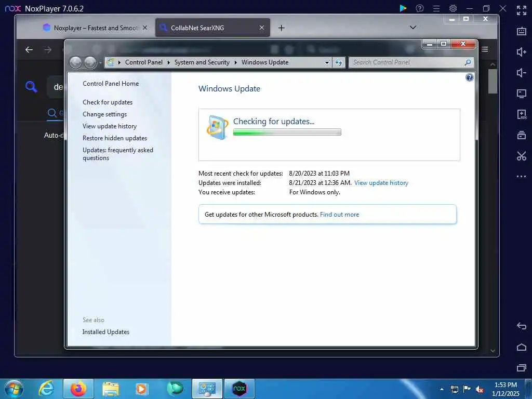532x399 pixels.
Task: Tap the Android home button in sidebar
Action: coord(522,347)
